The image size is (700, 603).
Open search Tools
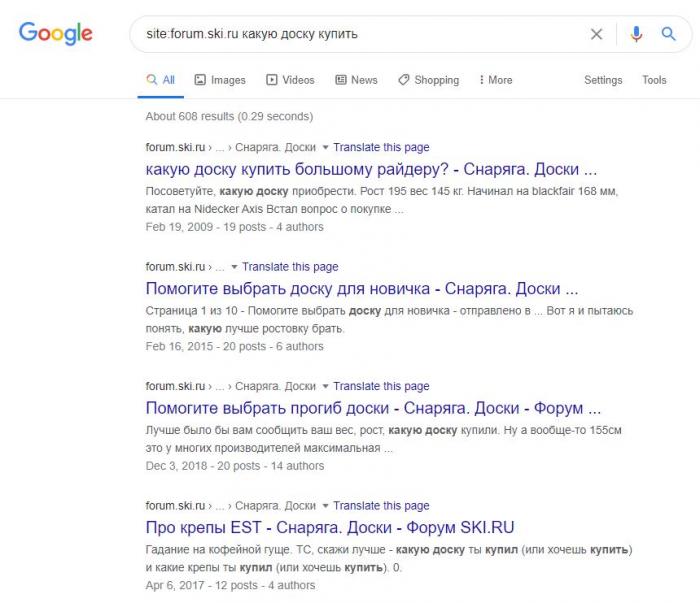pos(654,80)
